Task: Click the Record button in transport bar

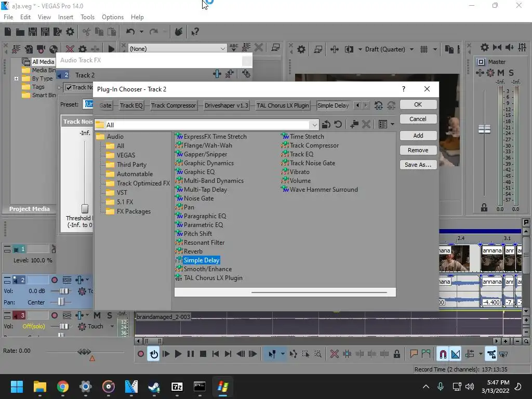Action: (140, 354)
